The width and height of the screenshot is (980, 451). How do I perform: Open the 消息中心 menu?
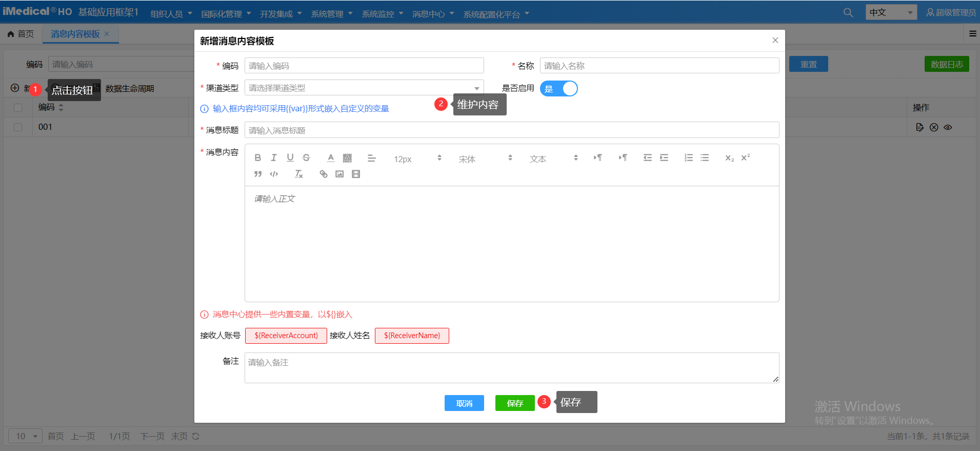(x=433, y=14)
